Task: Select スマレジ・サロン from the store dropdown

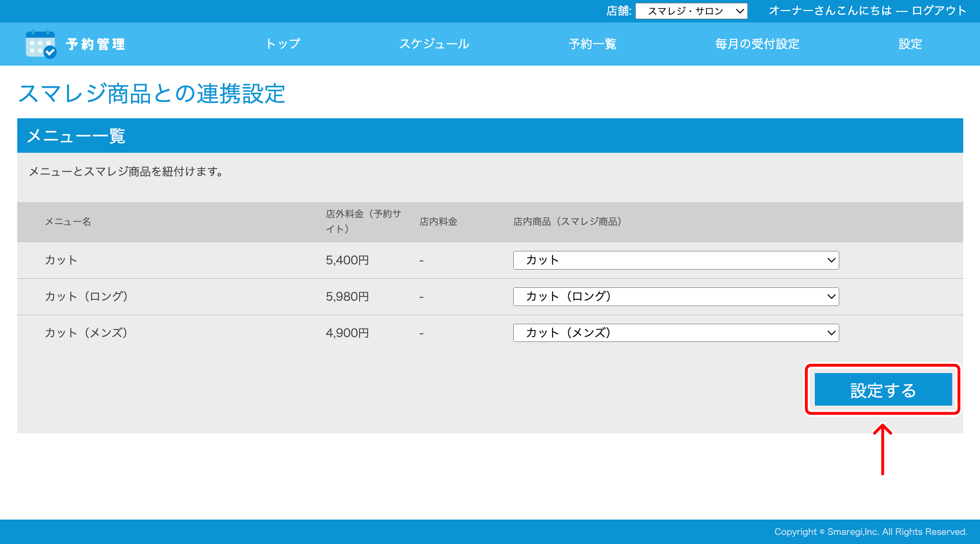Action: [685, 11]
